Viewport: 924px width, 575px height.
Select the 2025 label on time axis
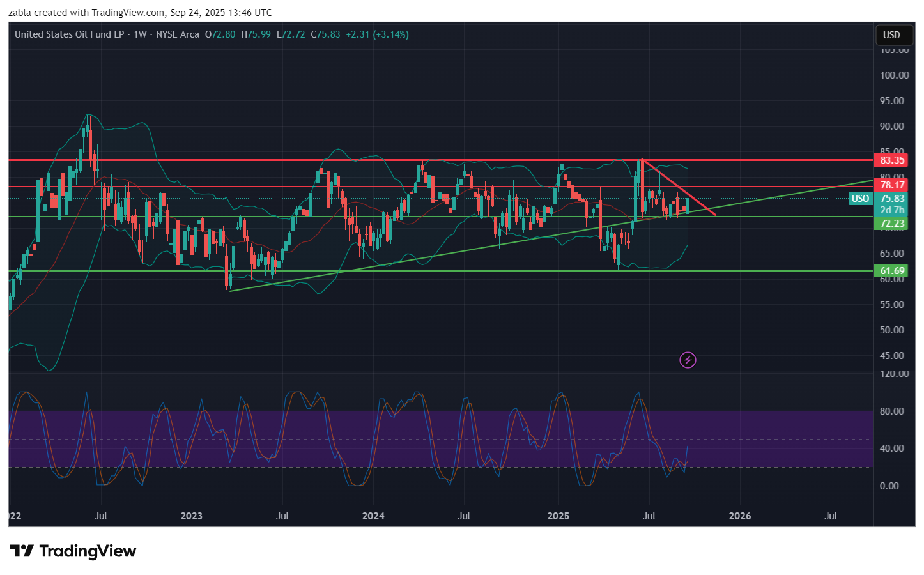pyautogui.click(x=558, y=516)
